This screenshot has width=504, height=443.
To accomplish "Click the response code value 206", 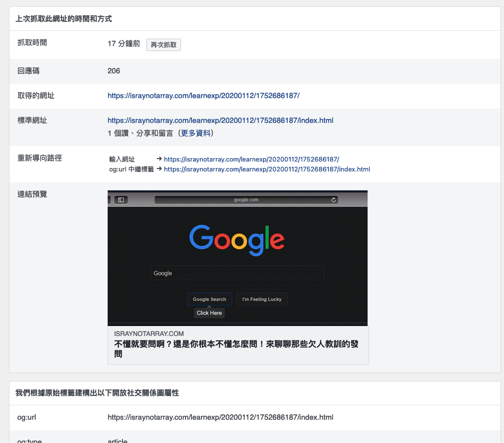I will (114, 70).
